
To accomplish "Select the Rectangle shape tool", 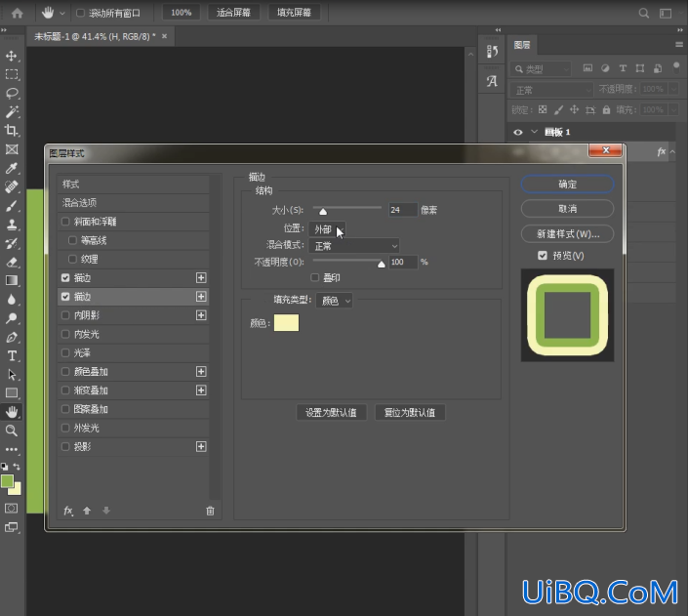I will click(12, 393).
